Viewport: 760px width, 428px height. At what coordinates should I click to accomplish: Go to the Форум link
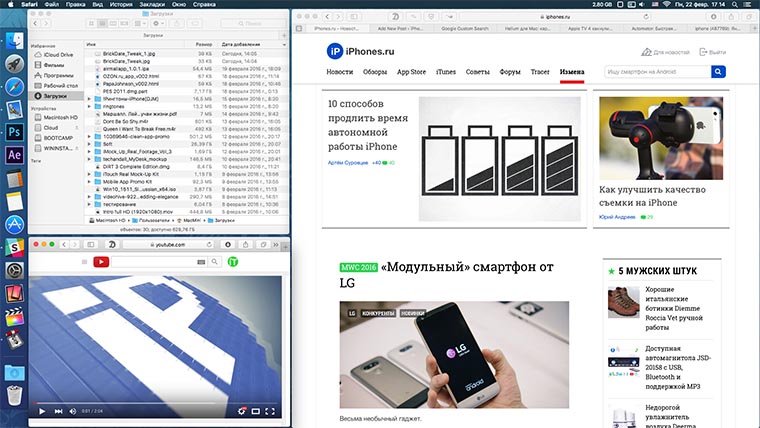click(510, 72)
